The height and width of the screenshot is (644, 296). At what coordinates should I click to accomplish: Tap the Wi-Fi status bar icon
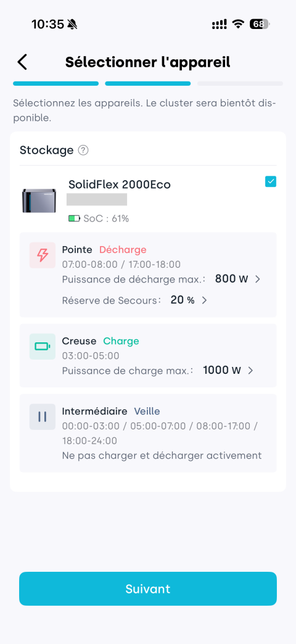click(x=237, y=24)
